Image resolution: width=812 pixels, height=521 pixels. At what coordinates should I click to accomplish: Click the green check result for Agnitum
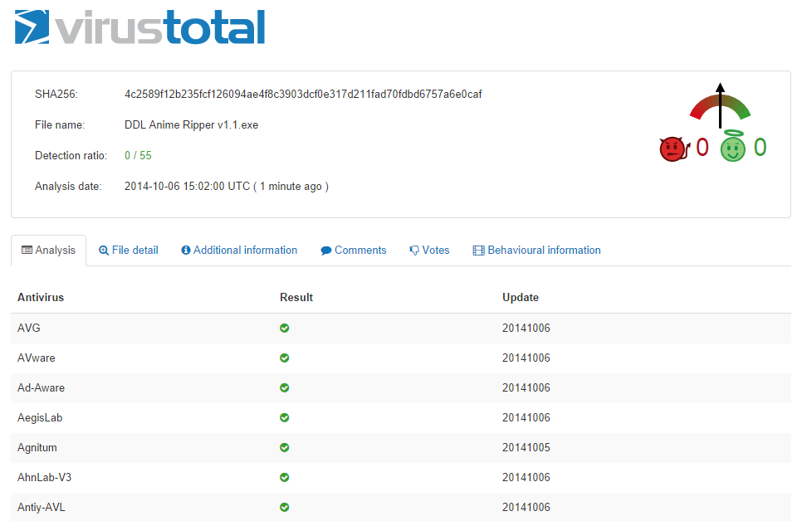click(x=284, y=447)
